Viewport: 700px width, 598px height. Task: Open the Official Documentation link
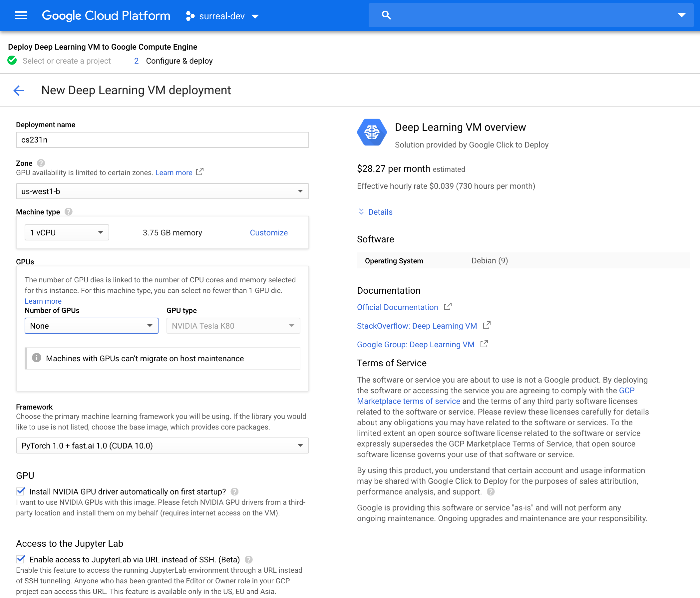[397, 307]
